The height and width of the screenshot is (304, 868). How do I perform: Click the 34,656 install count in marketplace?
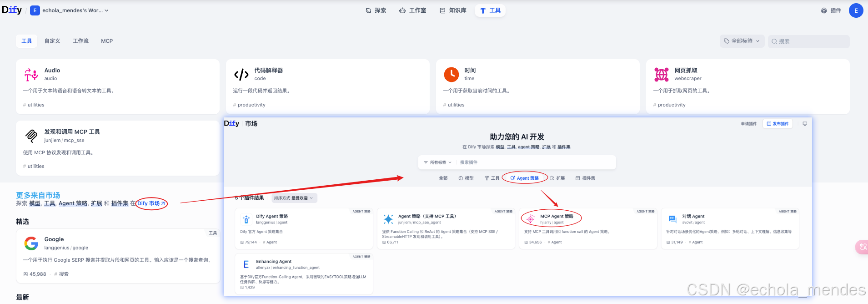(533, 243)
